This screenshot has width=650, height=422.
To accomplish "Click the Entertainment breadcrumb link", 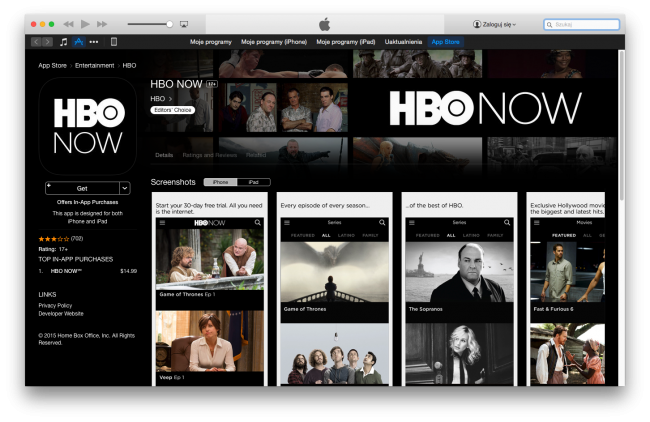I will click(x=95, y=65).
